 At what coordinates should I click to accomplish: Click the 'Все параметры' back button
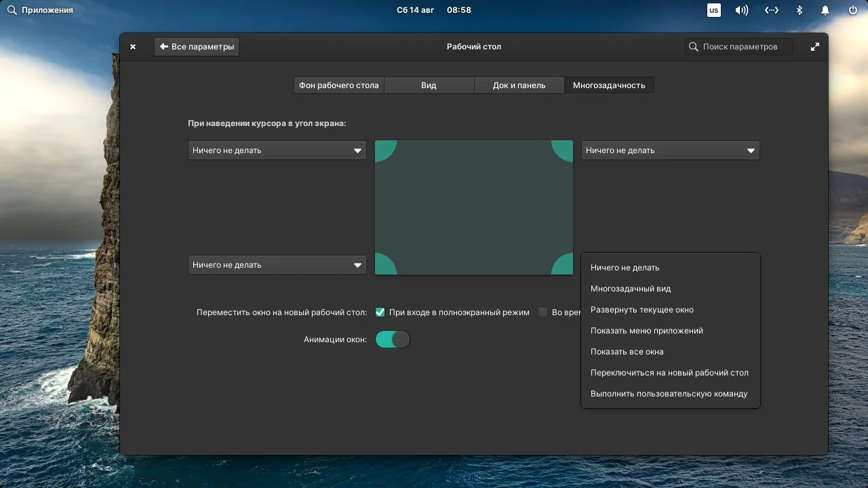[197, 46]
